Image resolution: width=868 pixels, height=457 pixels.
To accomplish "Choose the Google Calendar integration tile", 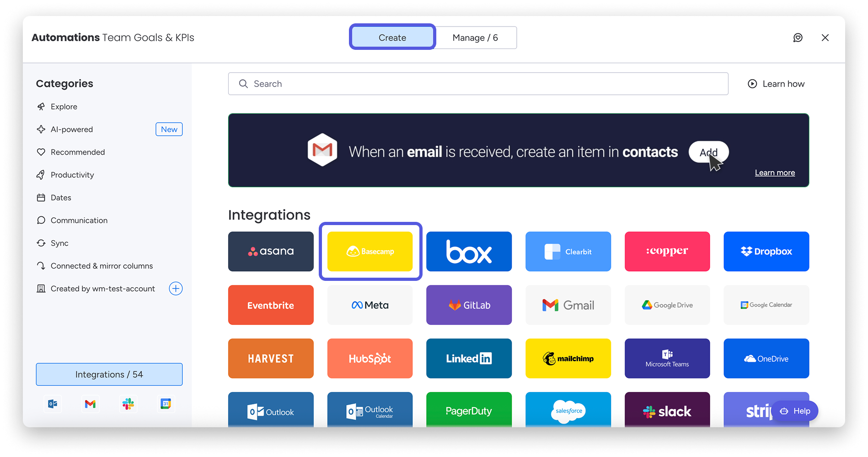I will point(766,305).
